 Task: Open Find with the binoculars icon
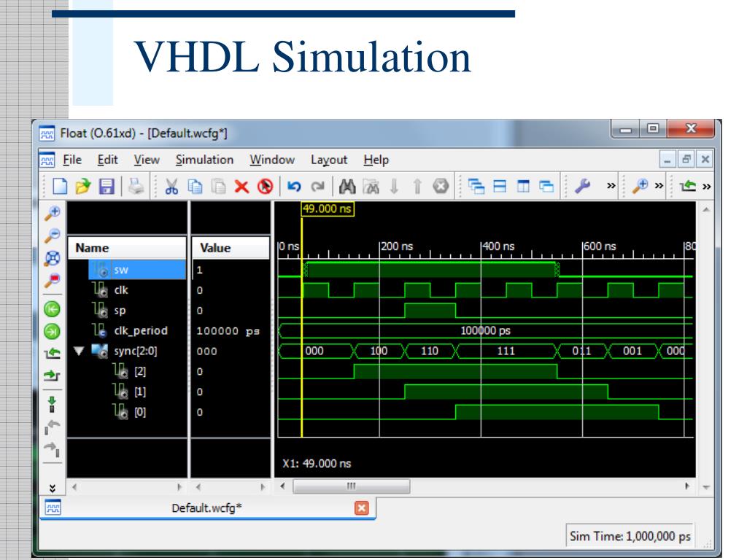(347, 186)
